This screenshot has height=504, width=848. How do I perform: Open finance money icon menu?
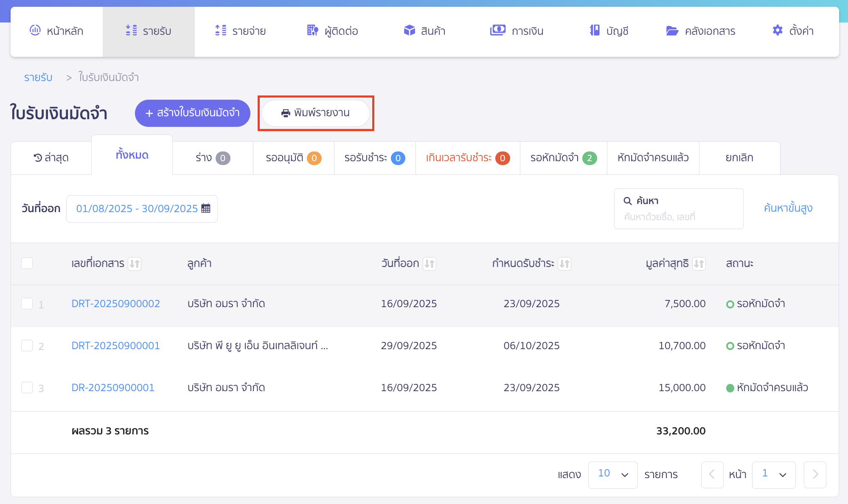click(497, 31)
